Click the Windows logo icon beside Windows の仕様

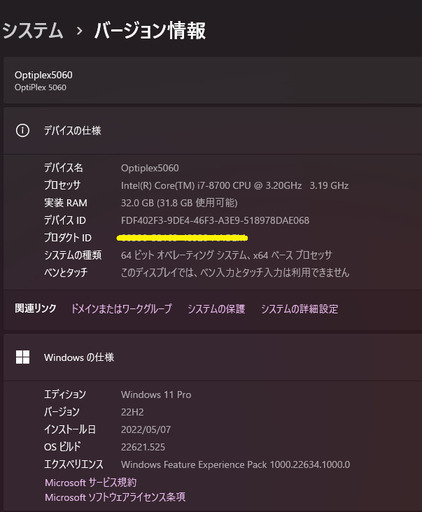click(x=22, y=357)
